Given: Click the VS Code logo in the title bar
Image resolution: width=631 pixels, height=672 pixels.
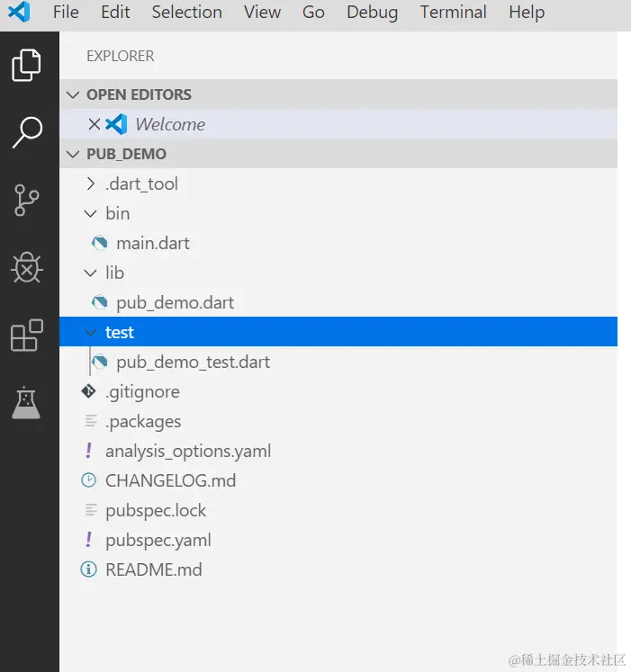Looking at the screenshot, I should pos(19,12).
